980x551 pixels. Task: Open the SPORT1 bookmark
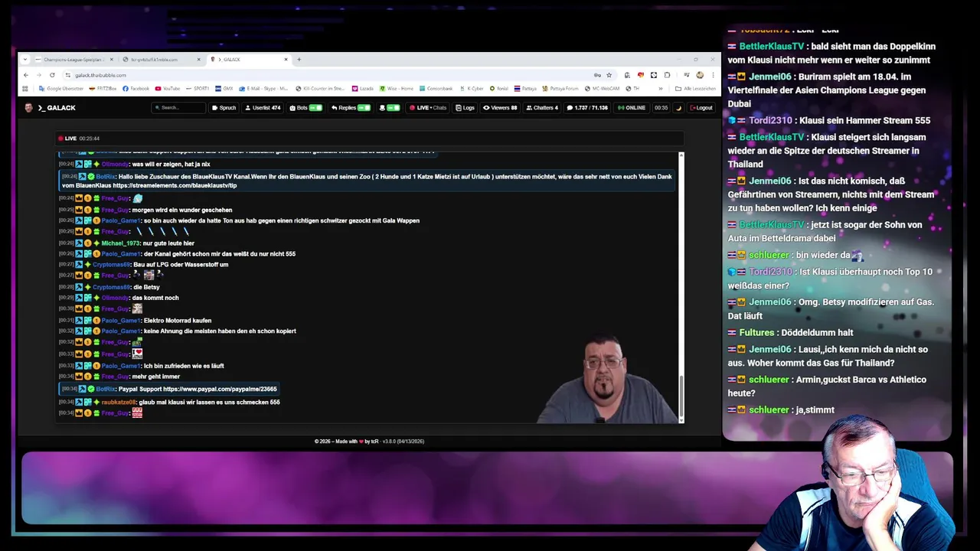pos(198,88)
